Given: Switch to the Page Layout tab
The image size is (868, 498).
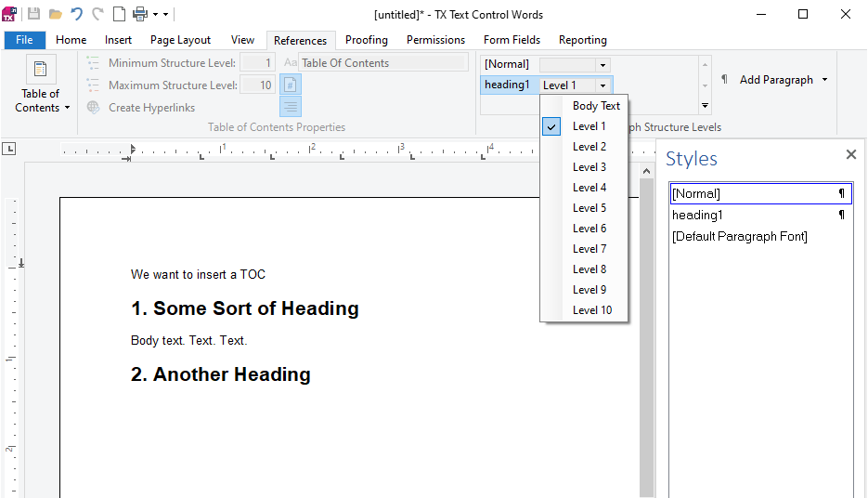Looking at the screenshot, I should [x=180, y=40].
